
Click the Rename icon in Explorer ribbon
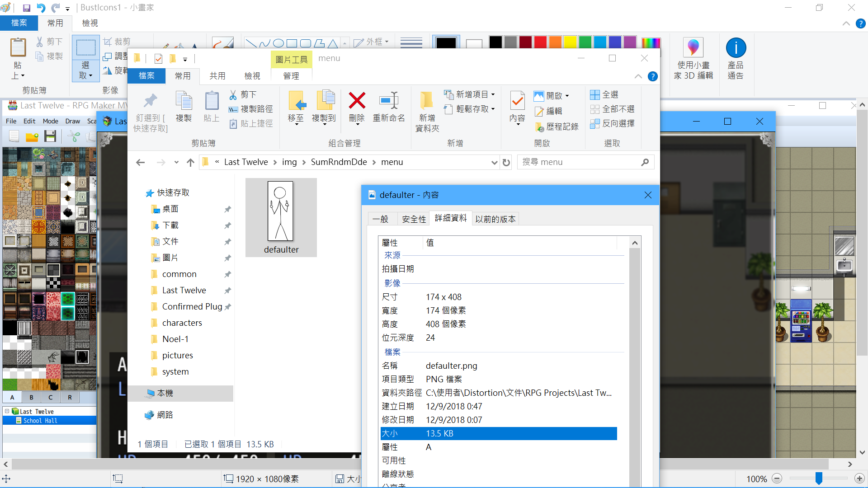389,101
